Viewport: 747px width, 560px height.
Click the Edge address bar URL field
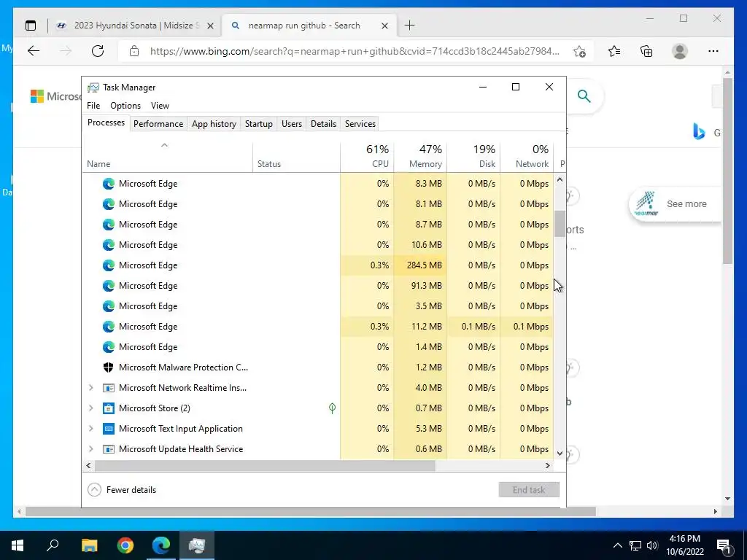click(355, 51)
